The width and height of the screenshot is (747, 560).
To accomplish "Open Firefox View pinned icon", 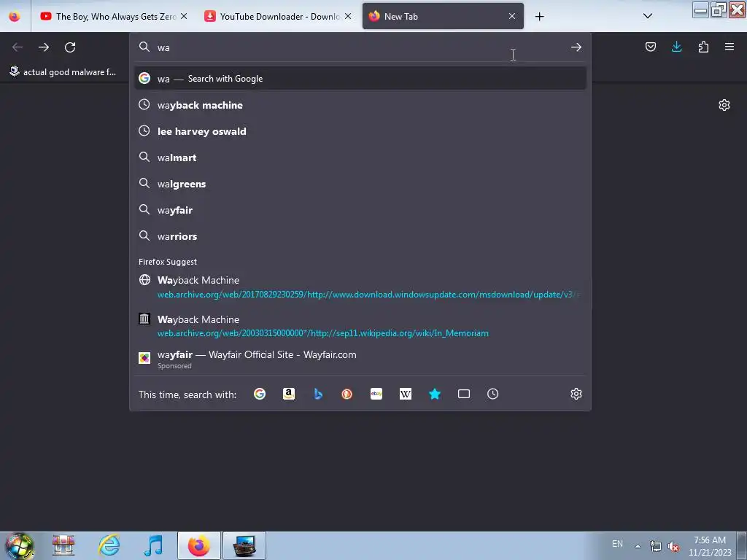I will 15,16.
